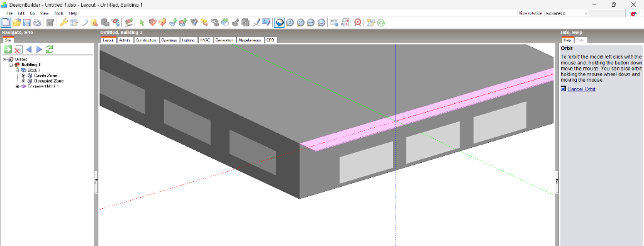Print using the printer toolbar icon
644x246 pixels.
point(37,22)
